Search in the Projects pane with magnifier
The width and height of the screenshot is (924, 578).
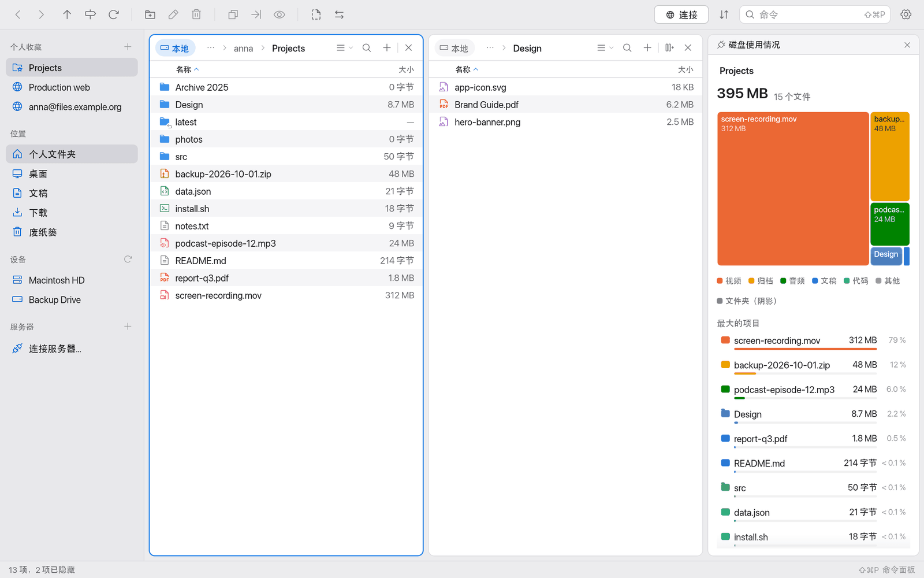[367, 48]
